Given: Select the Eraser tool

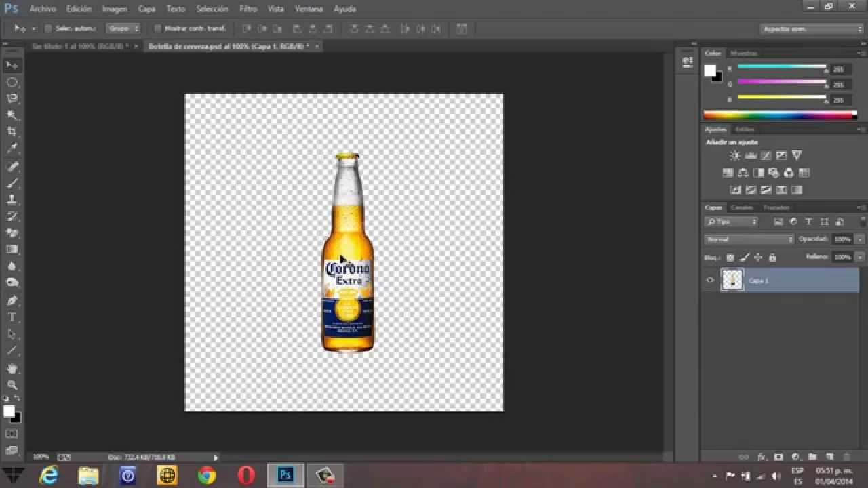Looking at the screenshot, I should pyautogui.click(x=12, y=233).
